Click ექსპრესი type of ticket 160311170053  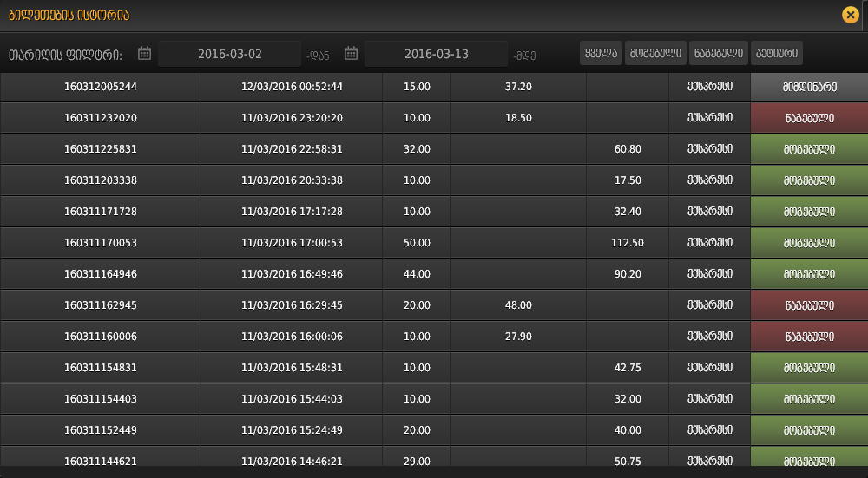coord(710,243)
